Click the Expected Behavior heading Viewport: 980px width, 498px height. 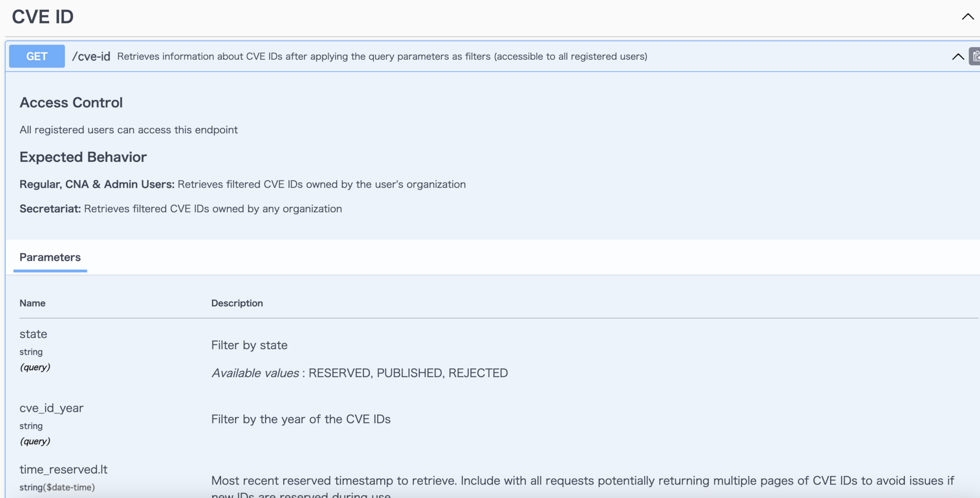pyautogui.click(x=83, y=157)
